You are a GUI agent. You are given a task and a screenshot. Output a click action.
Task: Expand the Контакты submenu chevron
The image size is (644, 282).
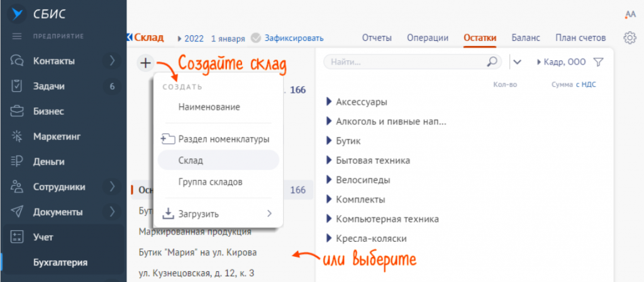point(112,61)
